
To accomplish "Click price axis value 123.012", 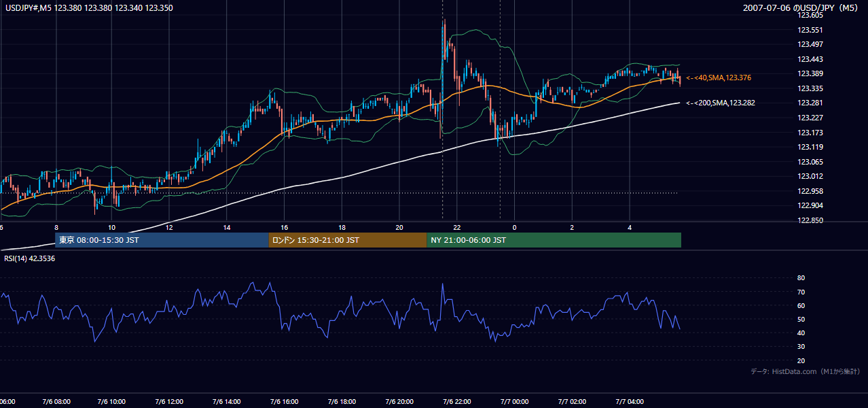I will tap(810, 177).
